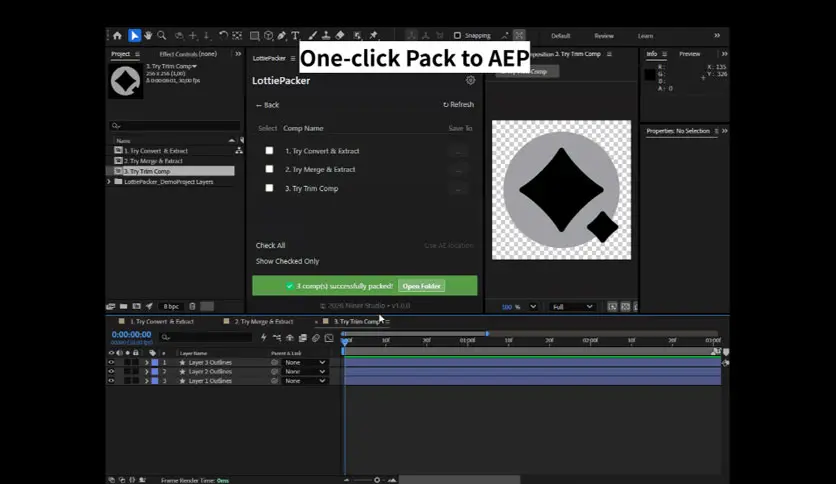Select the Pen tool
The width and height of the screenshot is (836, 484).
pyautogui.click(x=282, y=36)
